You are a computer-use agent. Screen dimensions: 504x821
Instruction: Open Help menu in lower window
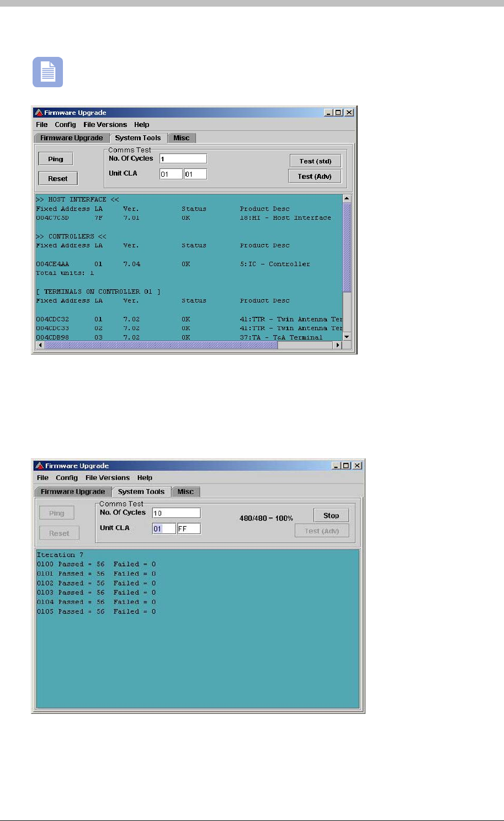(x=145, y=478)
